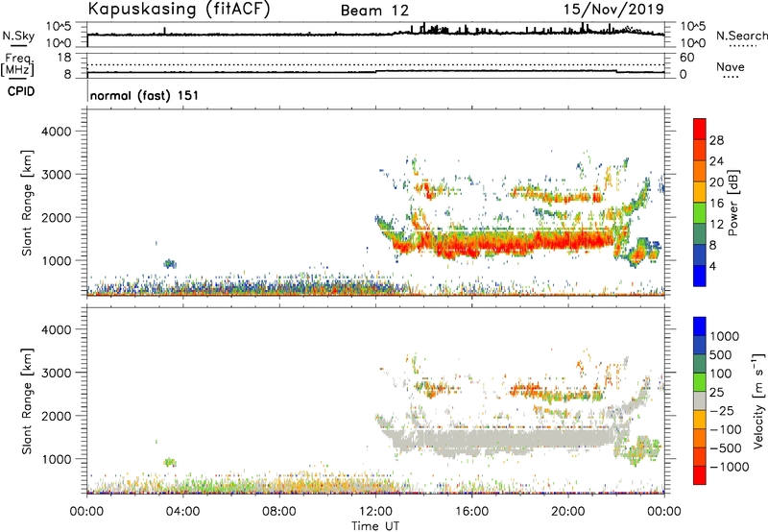
Task: Pick the blue top segment of velocity colorbar
Action: point(700,326)
